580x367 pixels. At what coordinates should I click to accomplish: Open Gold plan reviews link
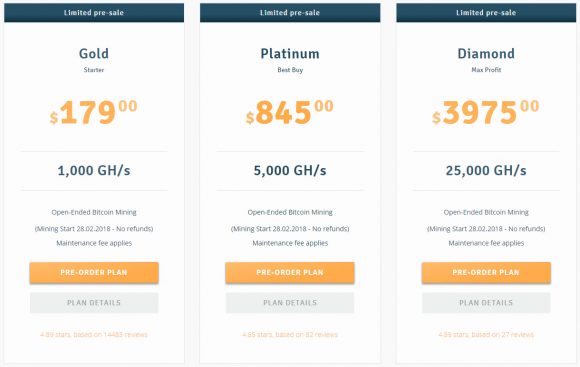point(94,334)
